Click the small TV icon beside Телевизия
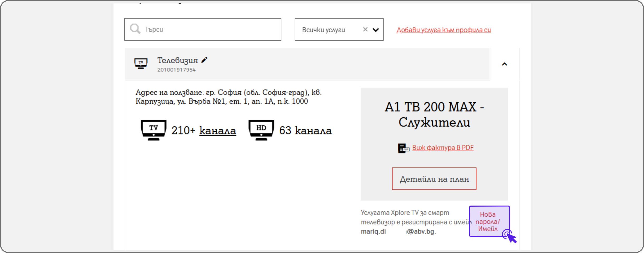This screenshot has width=644, height=253. [141, 64]
